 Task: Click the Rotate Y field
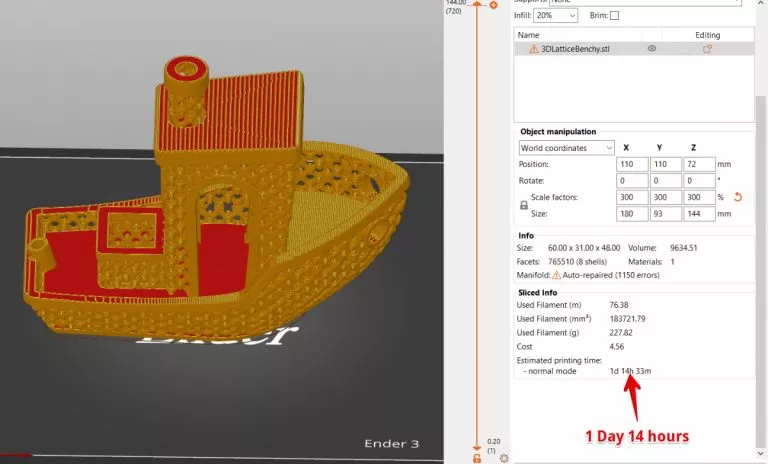666,181
